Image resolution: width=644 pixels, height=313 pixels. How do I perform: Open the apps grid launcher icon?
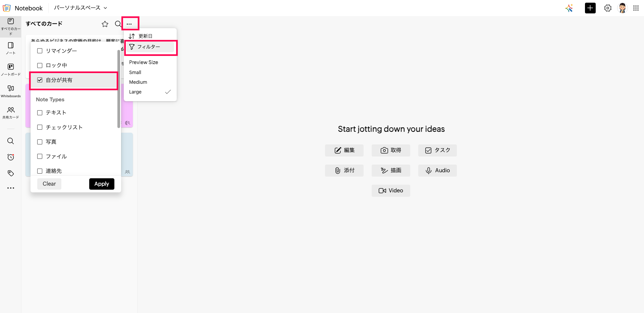click(636, 8)
